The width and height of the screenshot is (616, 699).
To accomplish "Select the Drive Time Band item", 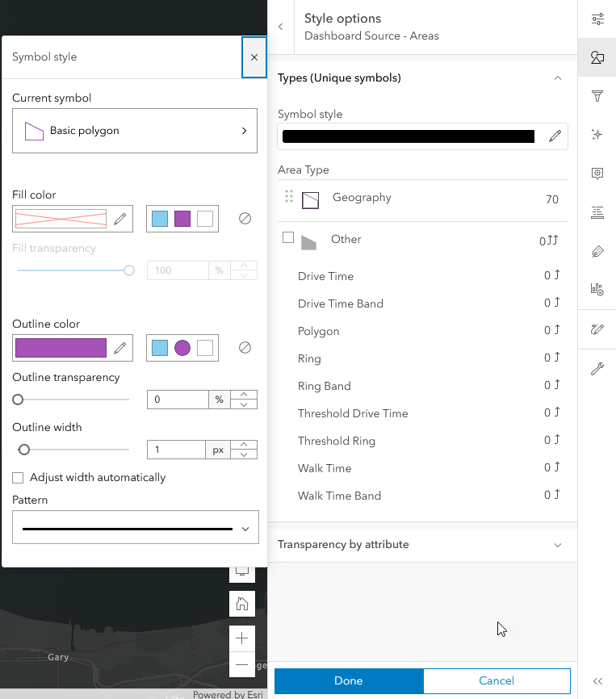I will (x=340, y=303).
